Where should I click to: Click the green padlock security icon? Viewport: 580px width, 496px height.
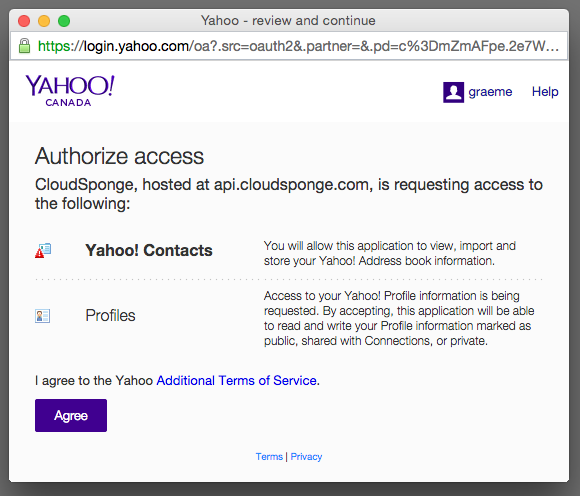[24, 46]
